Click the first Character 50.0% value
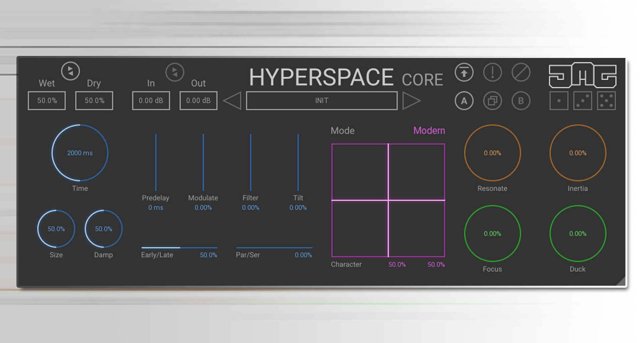Screen dimensions: 644x343 click(x=397, y=265)
